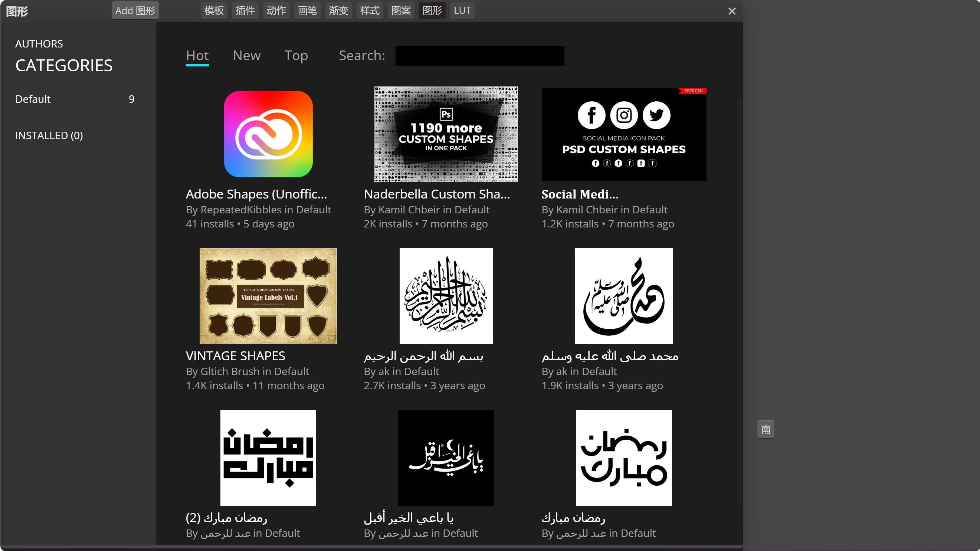Switch to the 渐变 resource tab
This screenshot has height=551, width=980.
click(x=338, y=10)
